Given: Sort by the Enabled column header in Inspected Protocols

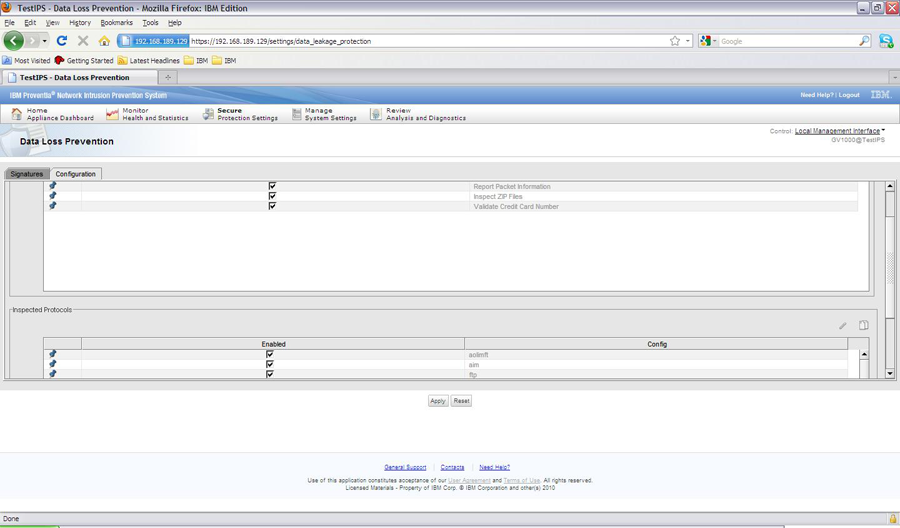Looking at the screenshot, I should click(x=273, y=344).
